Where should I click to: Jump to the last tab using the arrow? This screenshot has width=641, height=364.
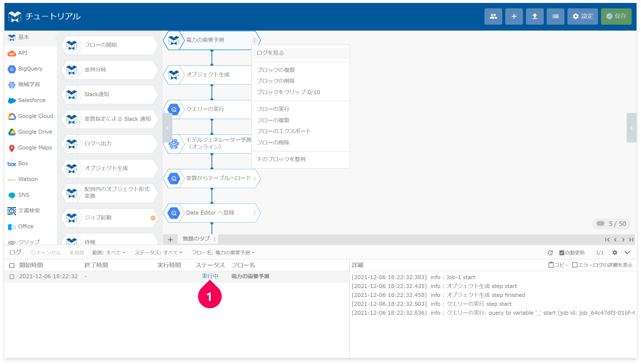pyautogui.click(x=631, y=239)
